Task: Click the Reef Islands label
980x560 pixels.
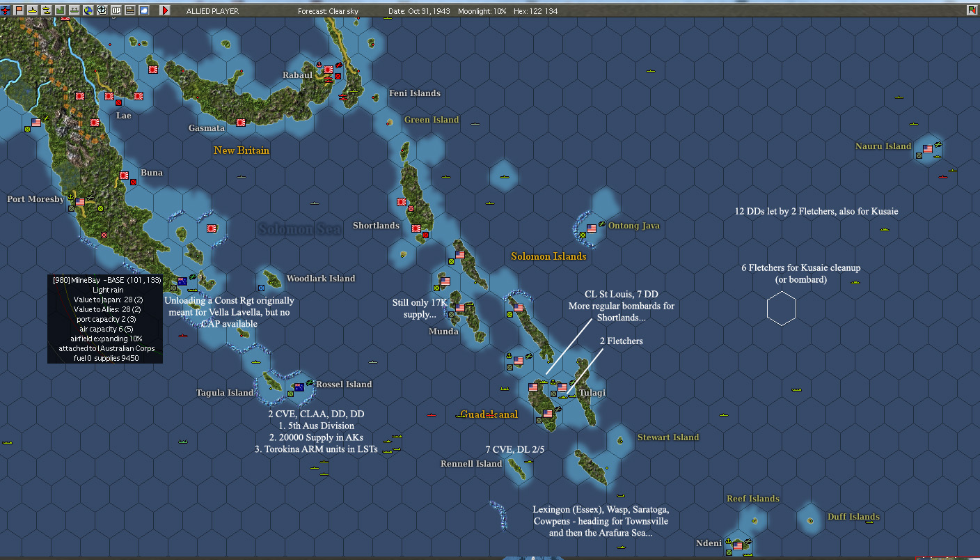Action: (x=753, y=499)
